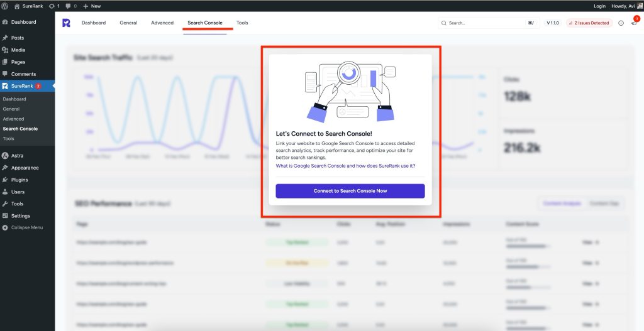Open Pages in the sidebar

pos(18,62)
